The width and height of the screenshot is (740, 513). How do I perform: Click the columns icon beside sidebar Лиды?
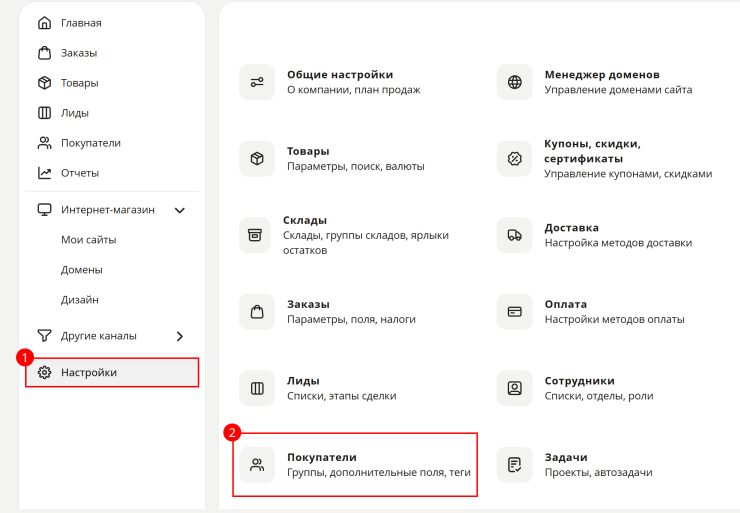[x=44, y=113]
